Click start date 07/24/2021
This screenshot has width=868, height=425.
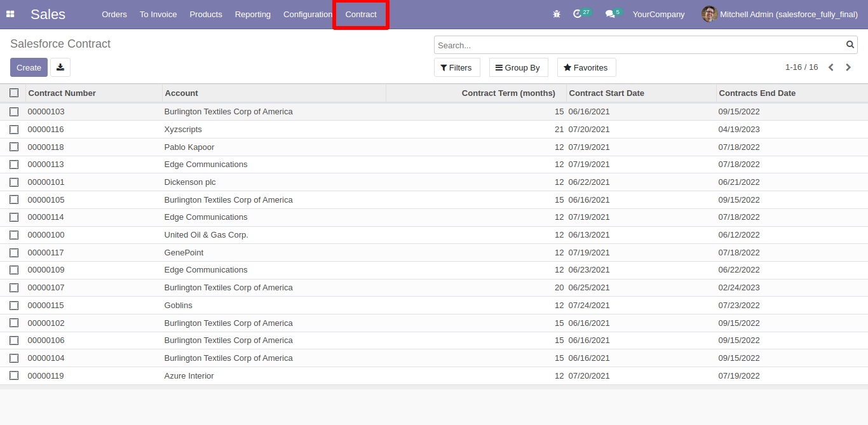coord(589,306)
